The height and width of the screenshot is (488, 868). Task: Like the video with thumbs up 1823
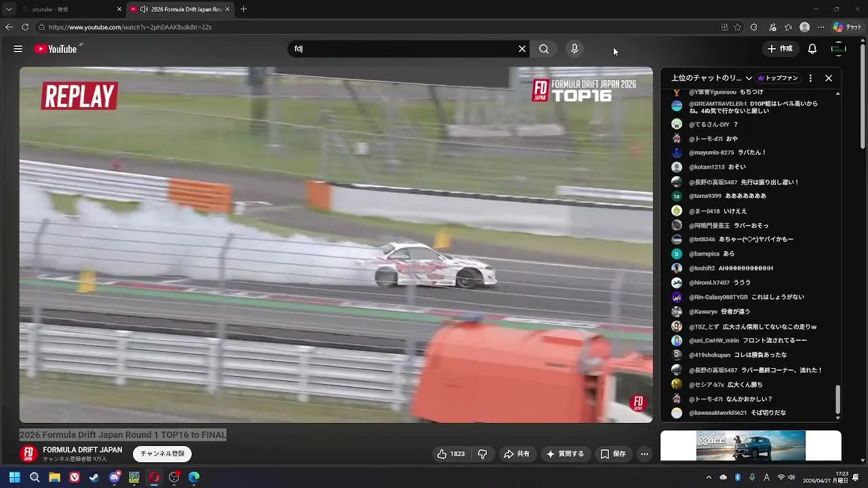451,454
